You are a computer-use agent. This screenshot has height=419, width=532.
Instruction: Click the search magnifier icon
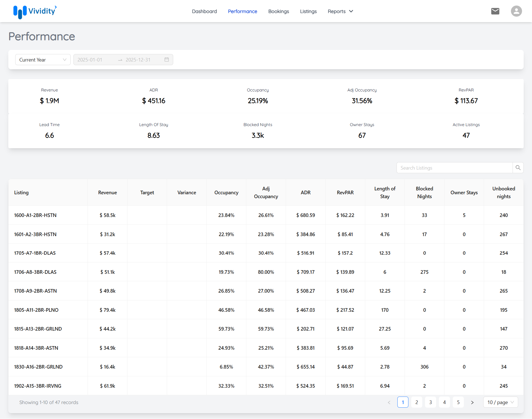pyautogui.click(x=518, y=168)
